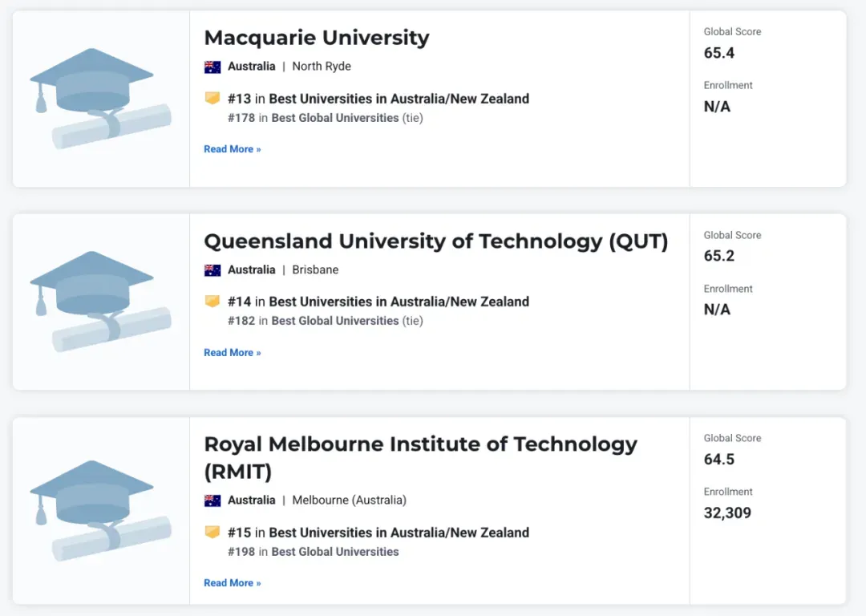Select #13 in Best Universities in Australia/New Zealand

(378, 99)
